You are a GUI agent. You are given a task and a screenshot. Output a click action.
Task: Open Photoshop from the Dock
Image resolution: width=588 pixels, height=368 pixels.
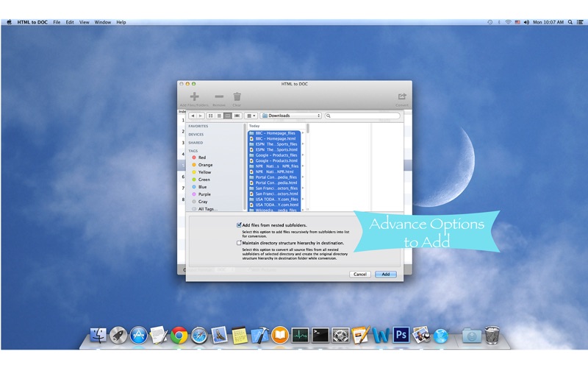coord(401,335)
